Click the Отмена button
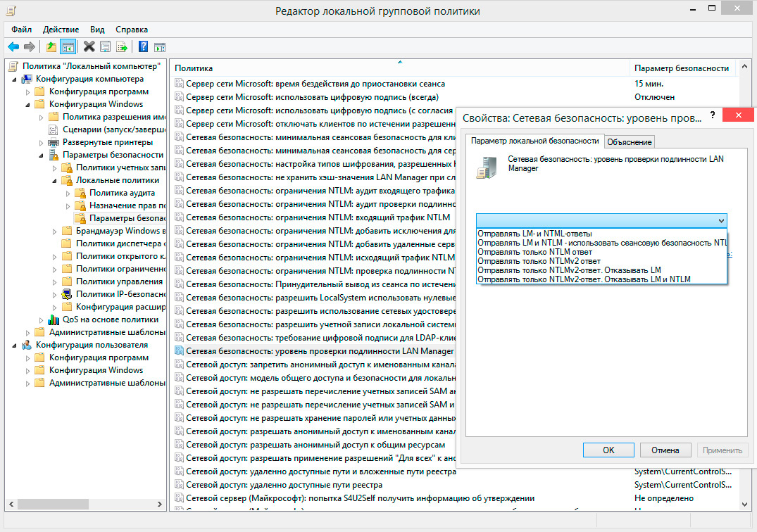 point(665,450)
